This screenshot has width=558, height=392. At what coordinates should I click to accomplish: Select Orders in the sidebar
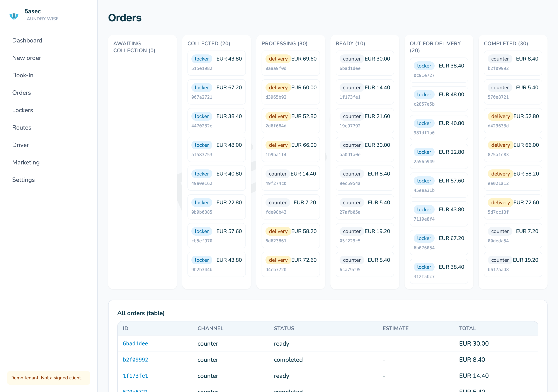tap(22, 93)
